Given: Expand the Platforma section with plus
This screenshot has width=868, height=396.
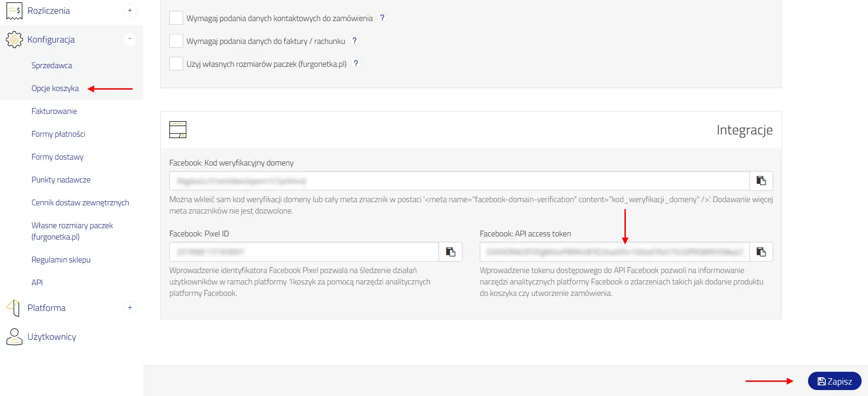Looking at the screenshot, I should click(130, 308).
